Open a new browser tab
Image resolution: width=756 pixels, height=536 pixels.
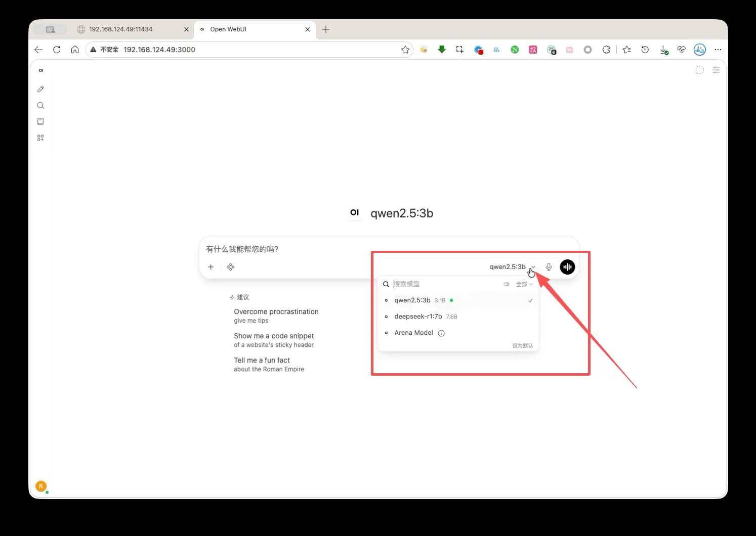click(326, 29)
